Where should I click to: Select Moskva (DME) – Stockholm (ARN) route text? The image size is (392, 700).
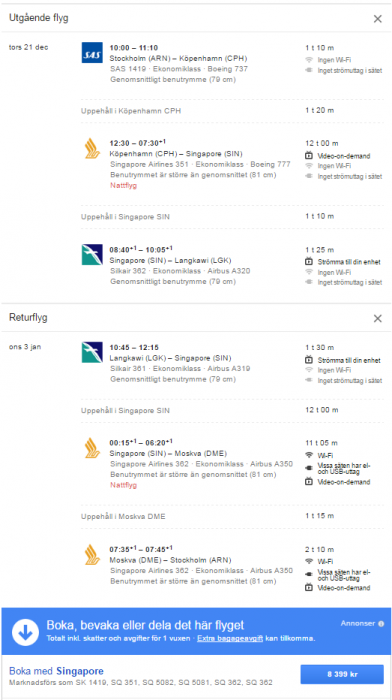coord(171,560)
